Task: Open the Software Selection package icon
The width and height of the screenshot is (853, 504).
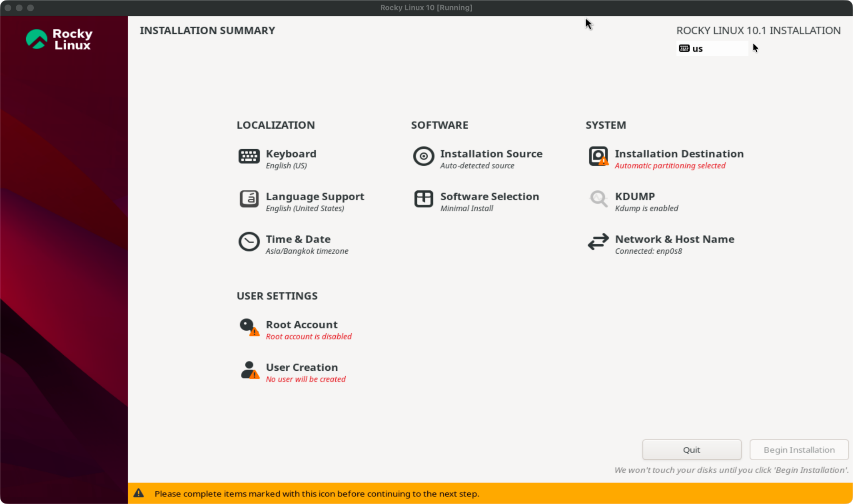Action: point(424,199)
